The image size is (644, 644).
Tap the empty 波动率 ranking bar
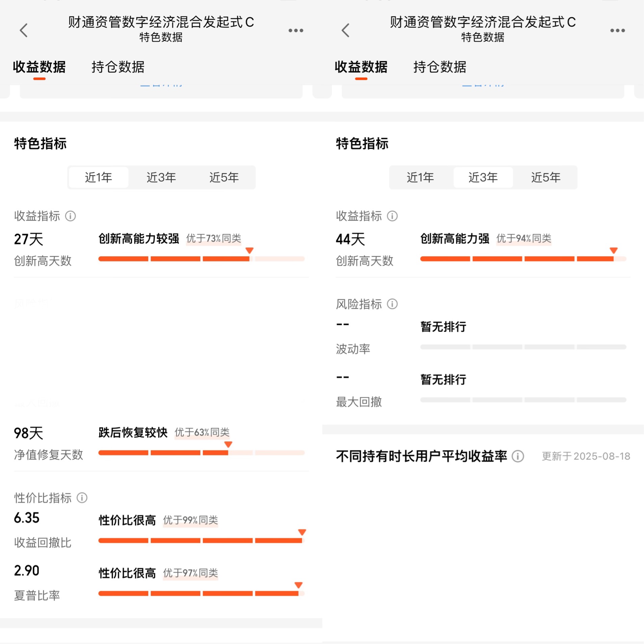point(523,347)
